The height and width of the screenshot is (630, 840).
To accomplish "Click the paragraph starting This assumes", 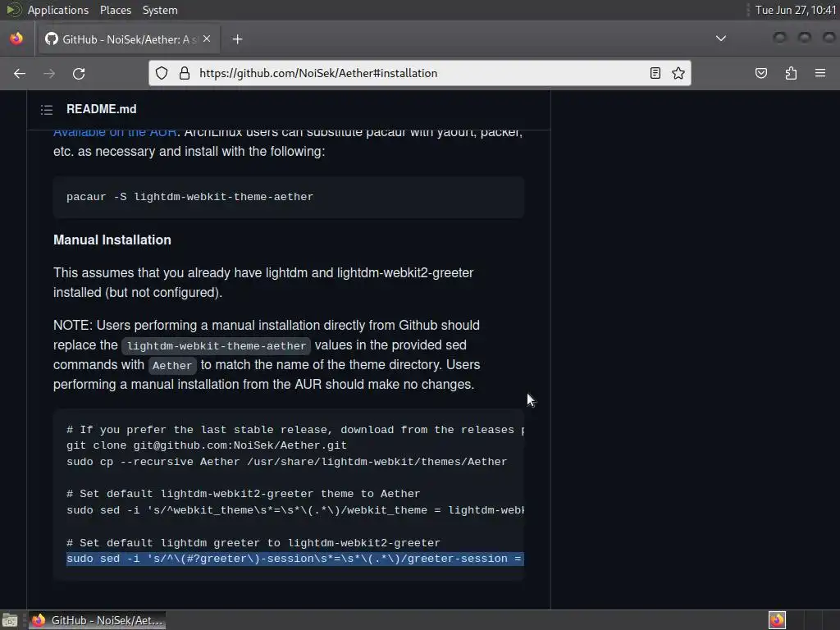I will pyautogui.click(x=263, y=283).
